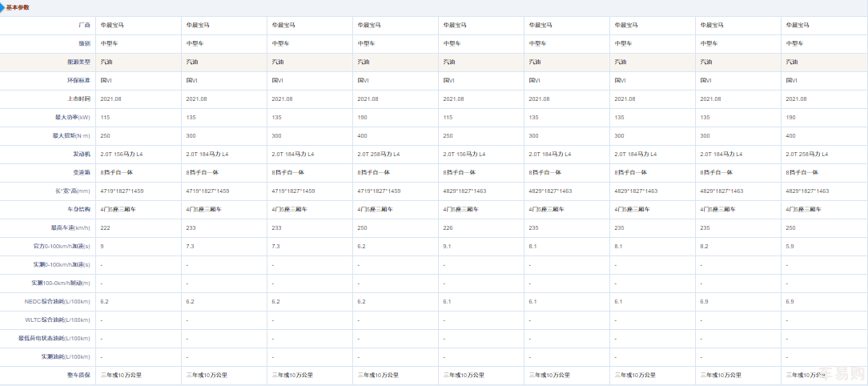Select the 最低荷电状态油耗(L/100km) row label
Screen dimensions: 868x386
point(54,339)
